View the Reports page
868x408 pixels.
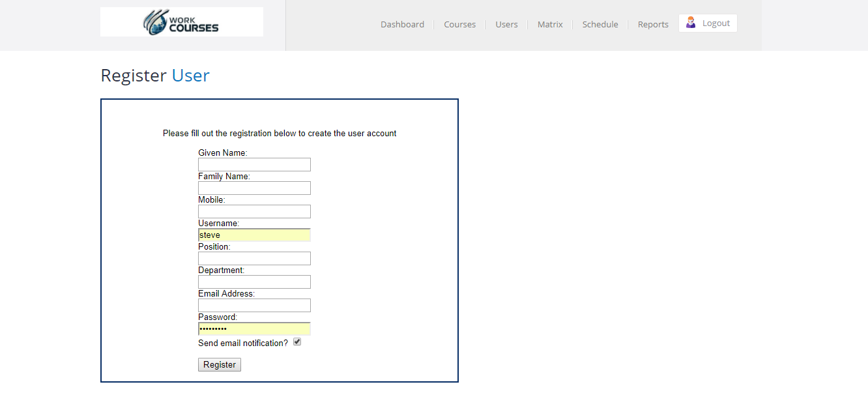pyautogui.click(x=653, y=25)
